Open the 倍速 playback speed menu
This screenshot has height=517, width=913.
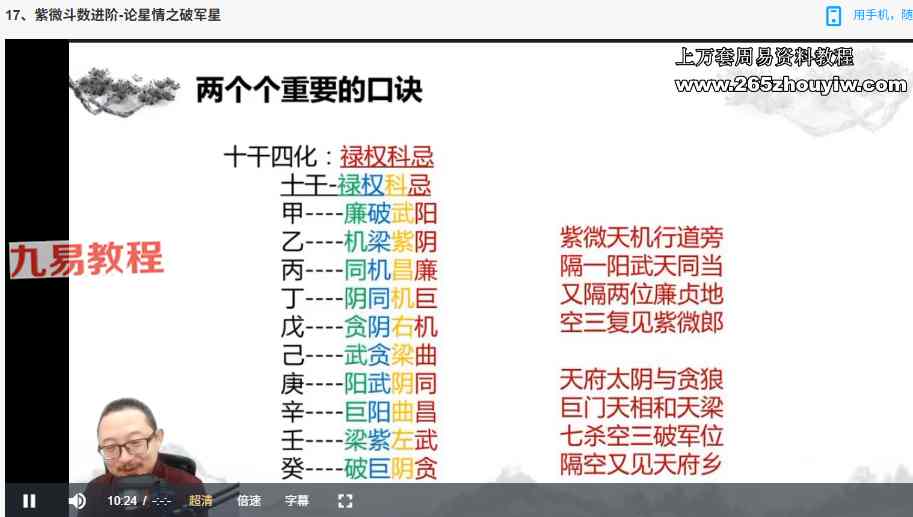(x=249, y=500)
